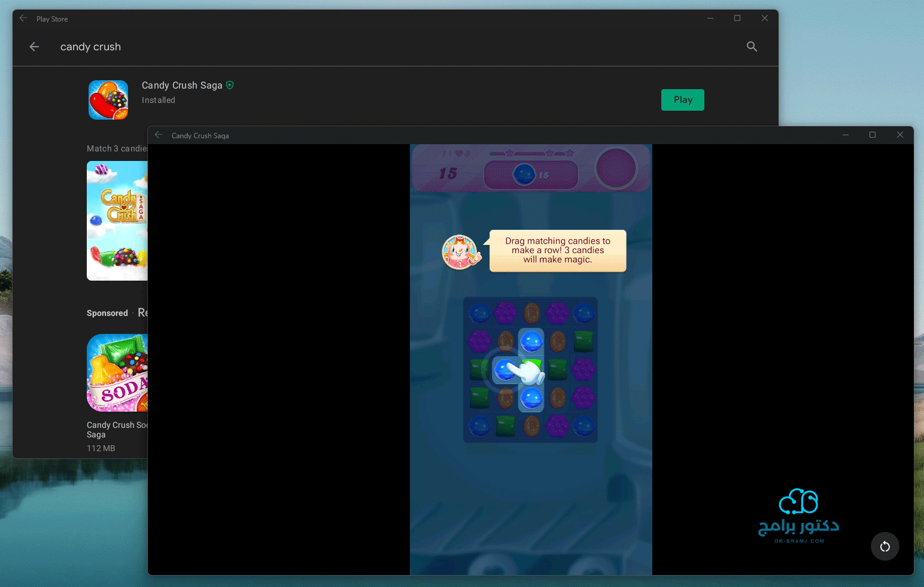
Task: Click the Candy Crush Saga window back arrow
Action: [159, 135]
